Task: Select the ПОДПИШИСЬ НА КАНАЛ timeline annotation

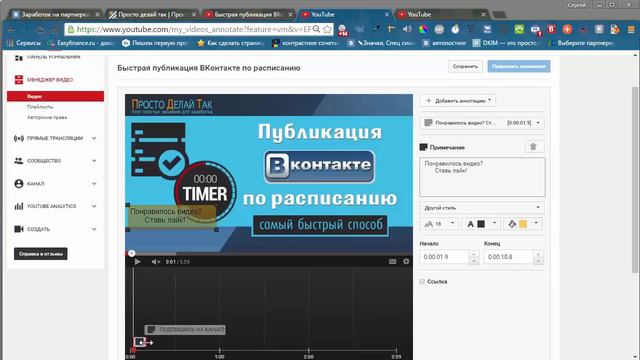Action: coord(185,329)
